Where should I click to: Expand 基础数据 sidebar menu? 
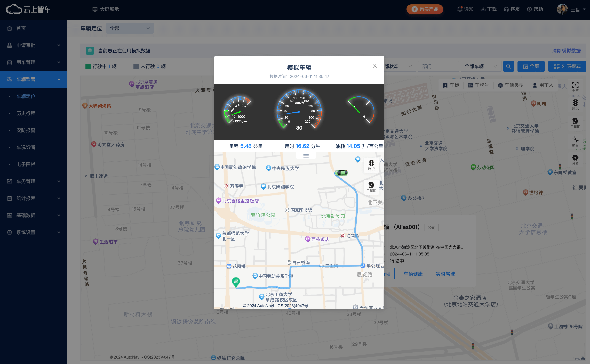click(x=33, y=215)
